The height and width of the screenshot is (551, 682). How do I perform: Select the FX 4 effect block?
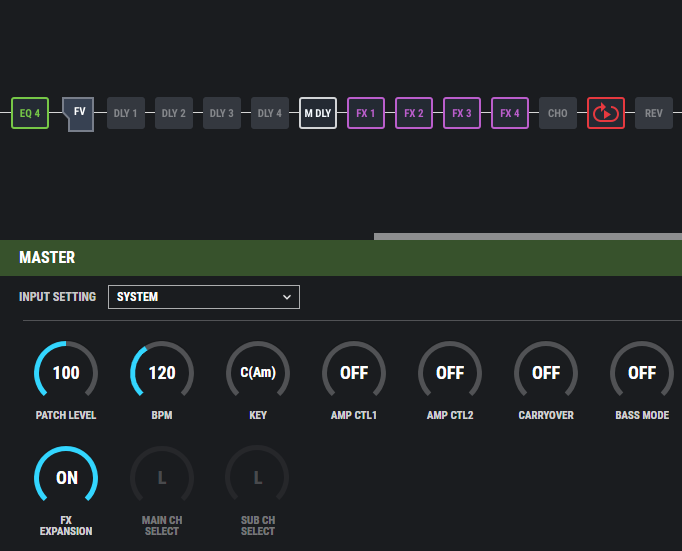click(x=510, y=113)
